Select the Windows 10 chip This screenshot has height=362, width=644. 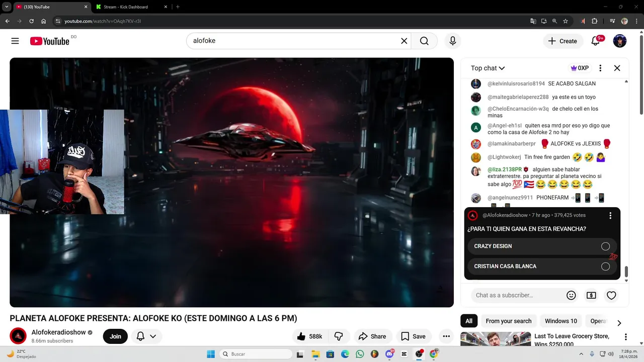click(x=561, y=321)
